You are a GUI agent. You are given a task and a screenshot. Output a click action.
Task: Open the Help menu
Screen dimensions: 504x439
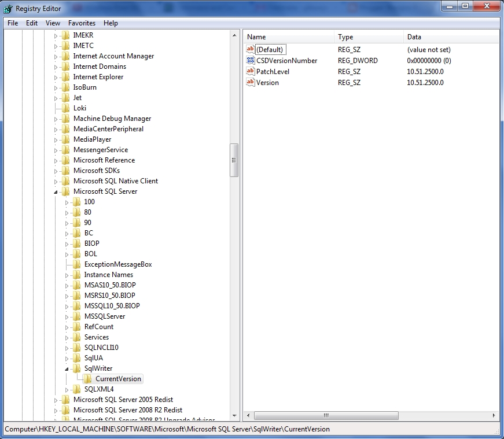[111, 23]
